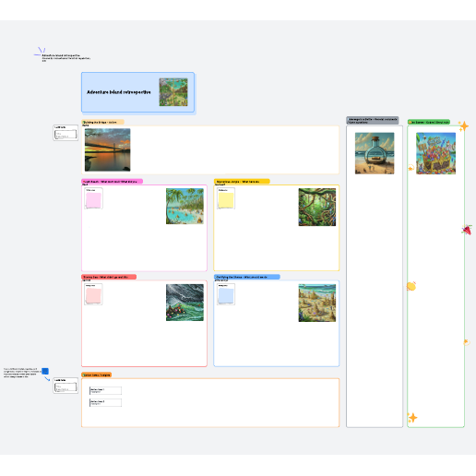Image resolution: width=476 pixels, height=476 pixels.
Task: Open the sandcastles image
Action: click(x=317, y=303)
